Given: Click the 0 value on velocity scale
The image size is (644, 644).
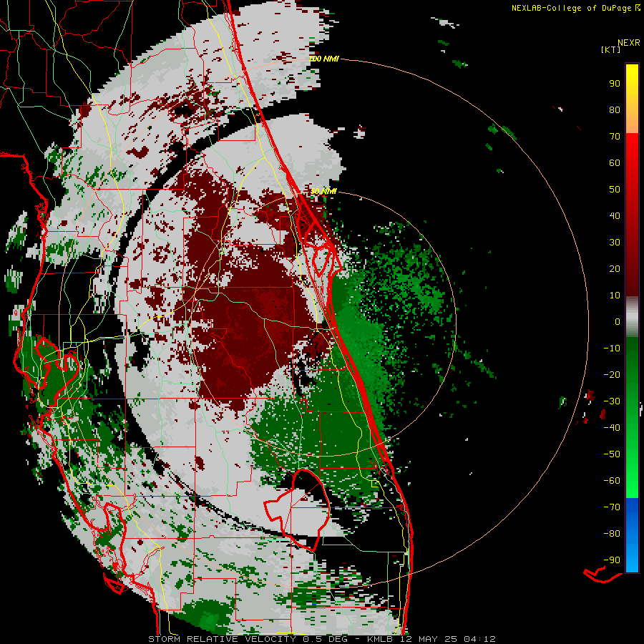Looking at the screenshot, I should [x=618, y=322].
